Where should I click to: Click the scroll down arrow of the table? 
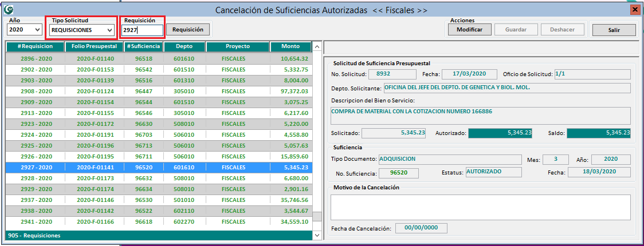[316, 225]
